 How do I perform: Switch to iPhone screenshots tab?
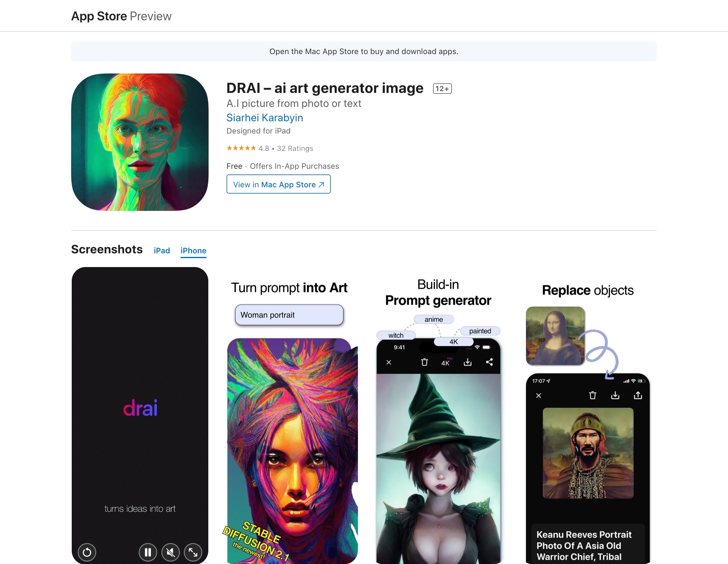pos(194,250)
